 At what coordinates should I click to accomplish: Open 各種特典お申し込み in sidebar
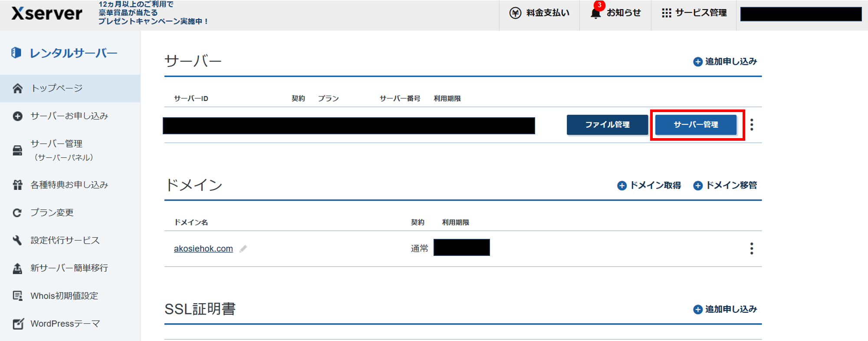tap(70, 185)
